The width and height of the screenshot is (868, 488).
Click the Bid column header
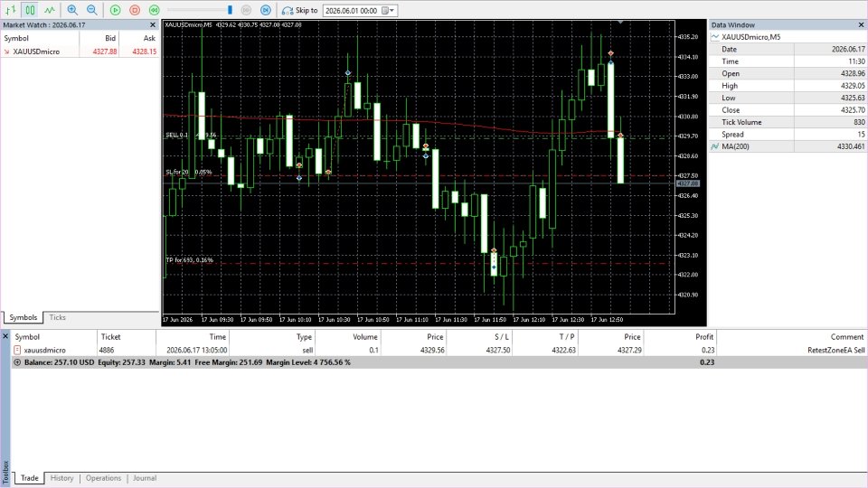click(99, 38)
